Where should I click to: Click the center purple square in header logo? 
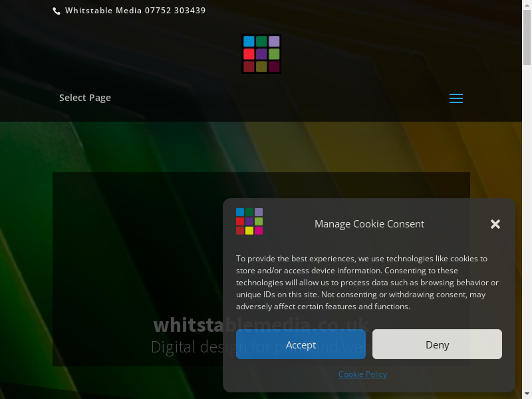coord(261,54)
